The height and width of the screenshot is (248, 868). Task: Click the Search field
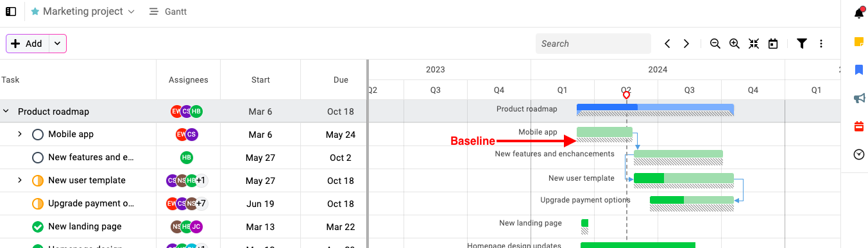coord(593,44)
